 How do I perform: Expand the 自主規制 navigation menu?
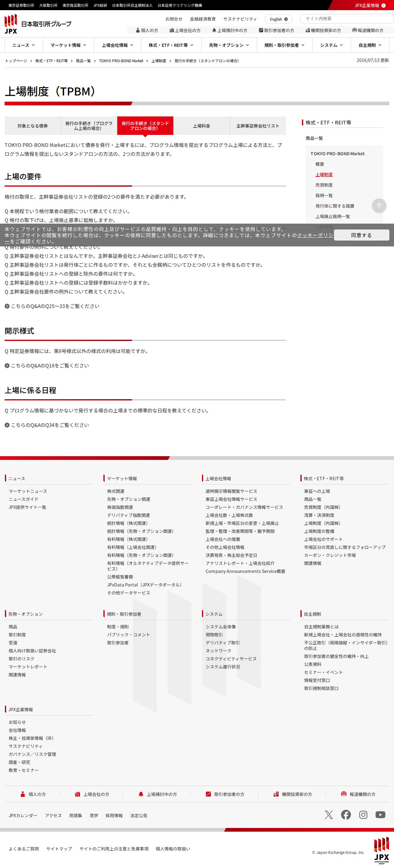370,45
